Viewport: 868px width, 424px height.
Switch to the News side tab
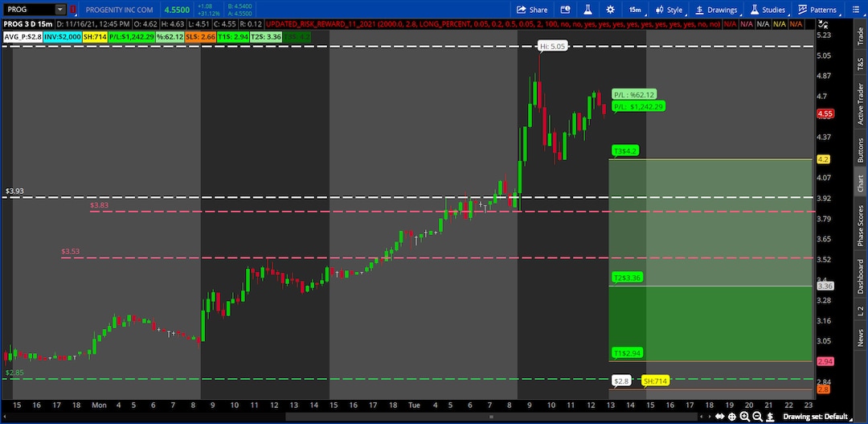tap(860, 338)
